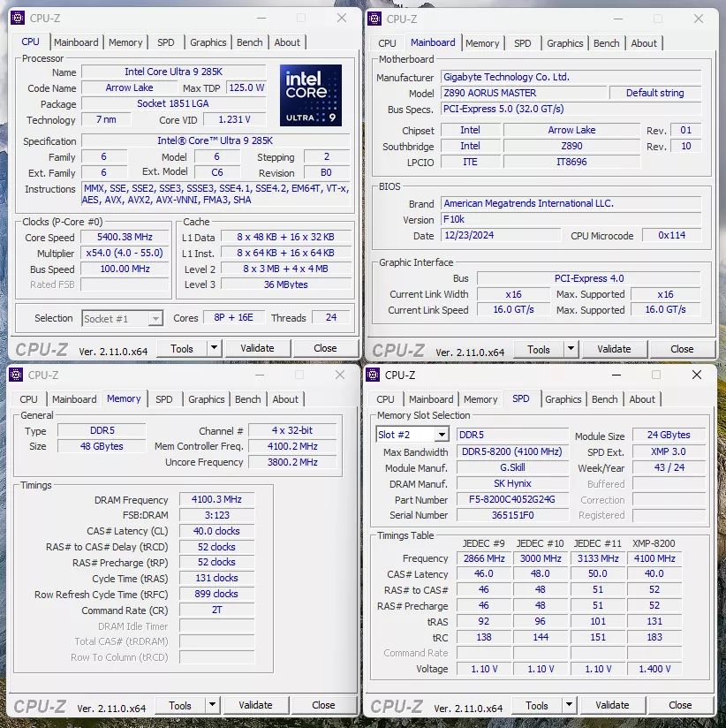Switch to the CPU tab in the memory Timings window

[28, 399]
